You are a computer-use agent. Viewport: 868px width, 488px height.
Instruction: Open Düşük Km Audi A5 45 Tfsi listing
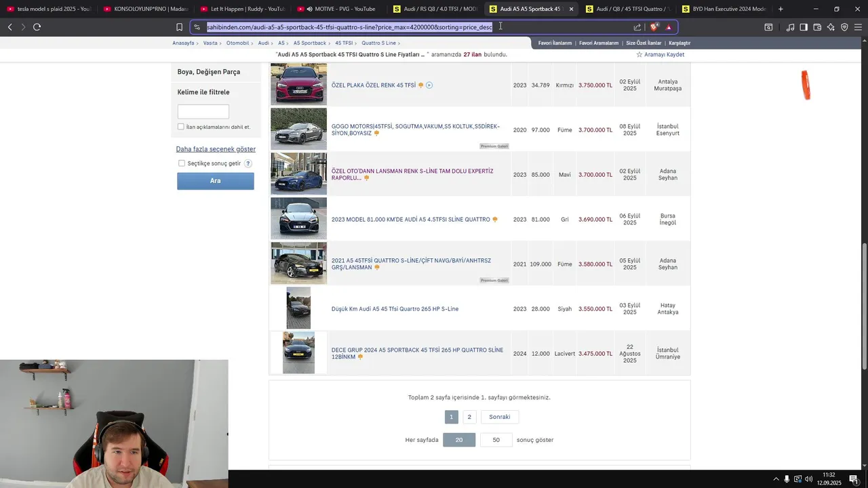[395, 309]
